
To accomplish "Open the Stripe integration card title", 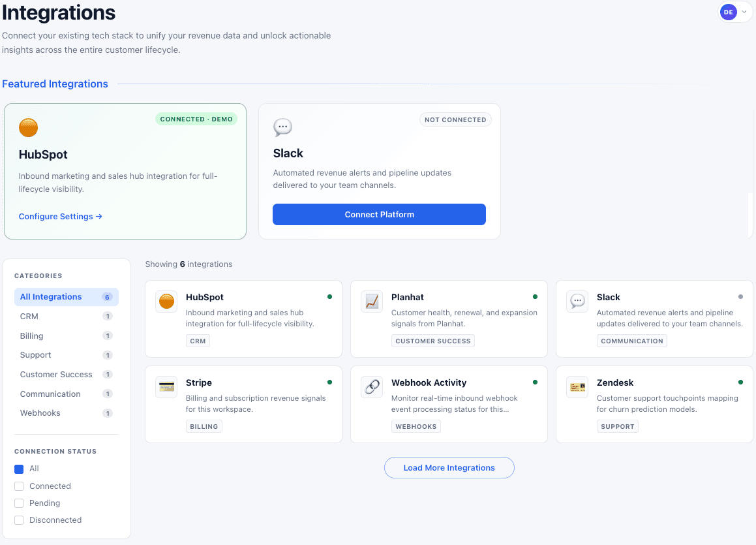I will 199,382.
